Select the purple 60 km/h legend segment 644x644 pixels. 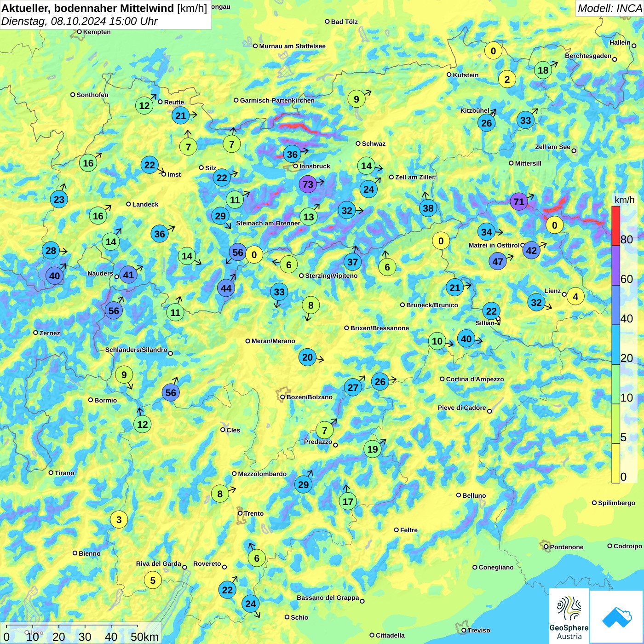[615, 266]
